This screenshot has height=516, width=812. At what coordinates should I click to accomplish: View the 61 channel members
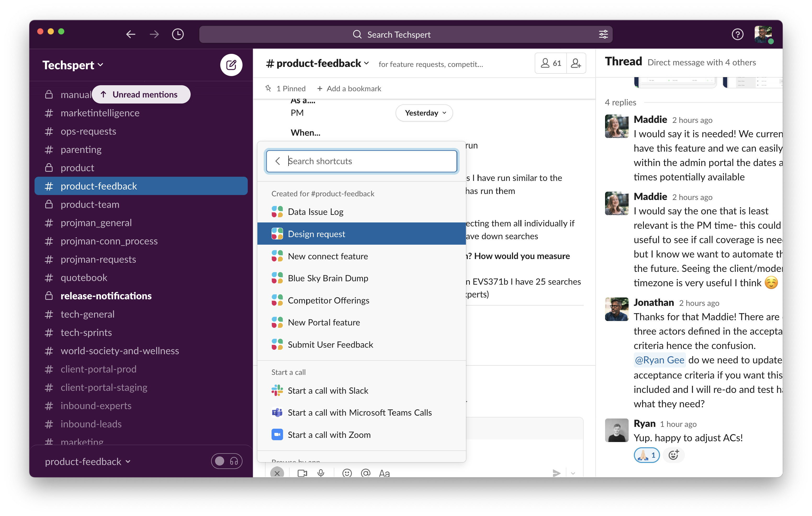pos(551,63)
